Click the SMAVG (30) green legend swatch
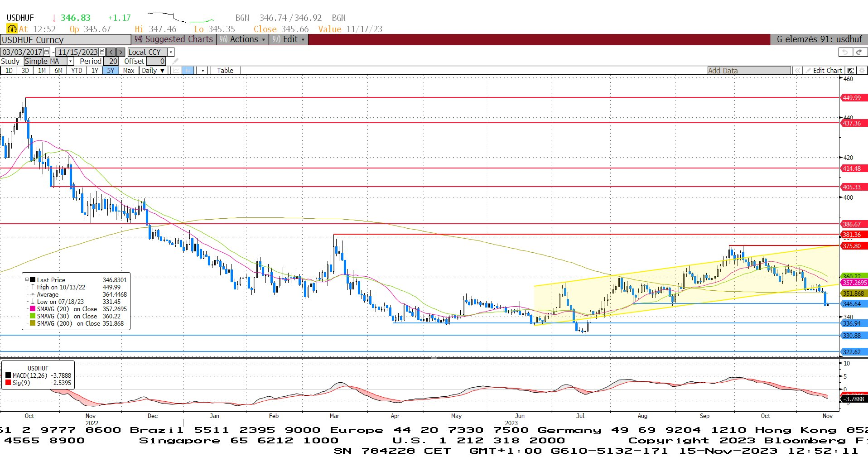Screen dimensions: 868x476 33,316
